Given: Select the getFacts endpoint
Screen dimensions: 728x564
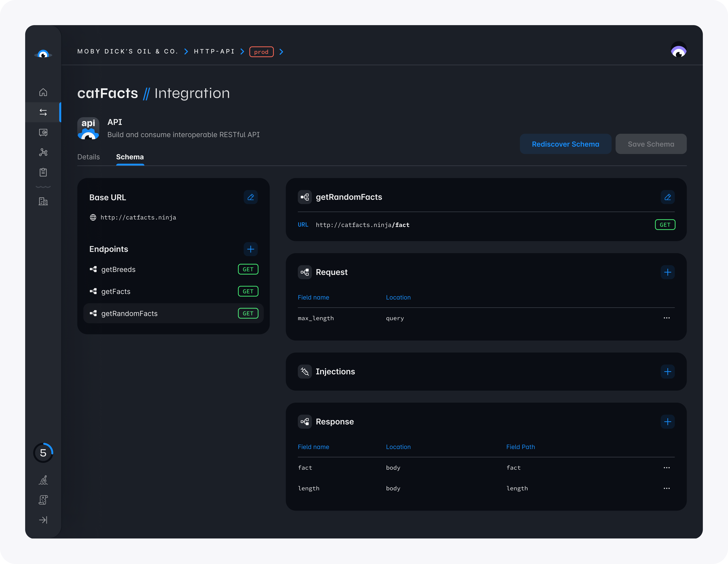Looking at the screenshot, I should (x=173, y=291).
